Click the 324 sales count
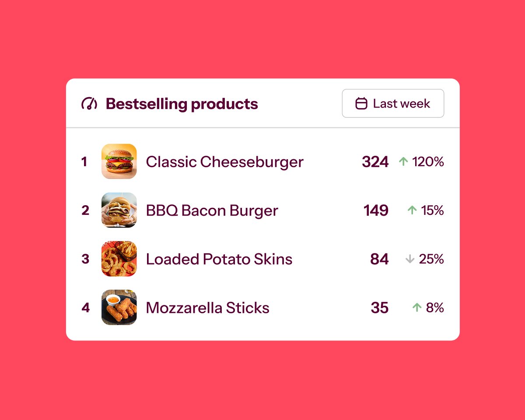Image resolution: width=525 pixels, height=420 pixels. 375,162
